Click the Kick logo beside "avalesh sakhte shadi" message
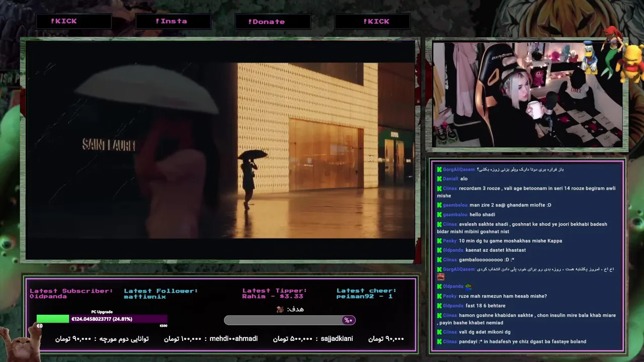 tap(439, 224)
